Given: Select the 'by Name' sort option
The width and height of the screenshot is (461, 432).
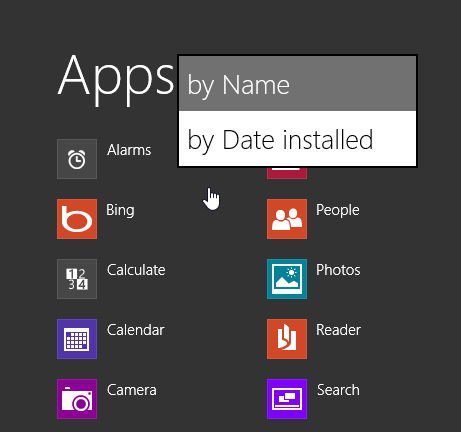Looking at the screenshot, I should click(x=297, y=83).
